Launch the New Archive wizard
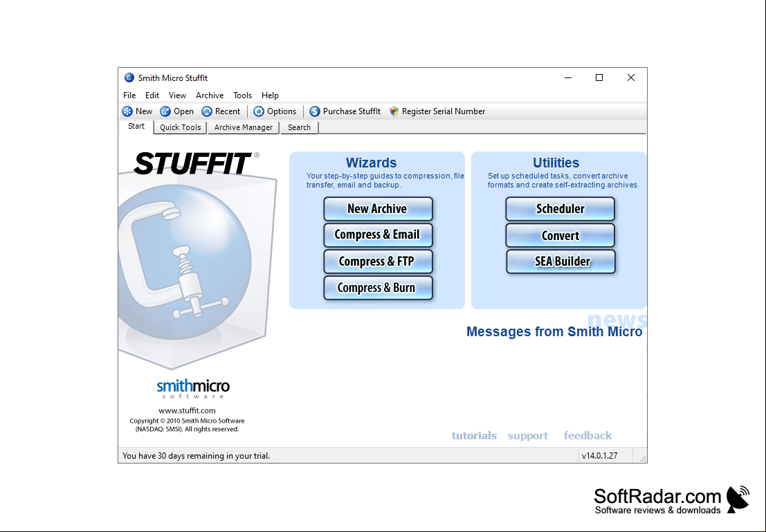Screen dimensions: 766x532 point(378,209)
